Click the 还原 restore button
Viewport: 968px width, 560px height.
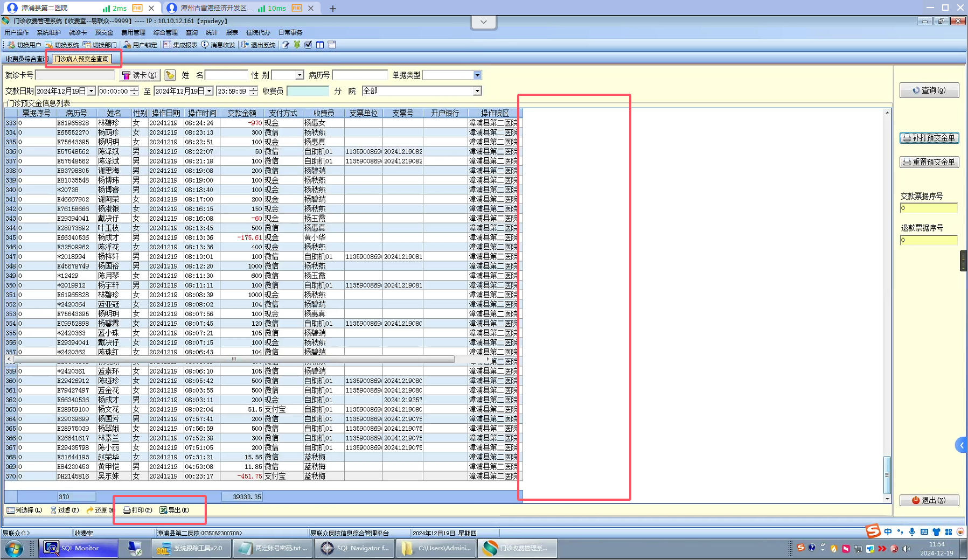pos(100,510)
